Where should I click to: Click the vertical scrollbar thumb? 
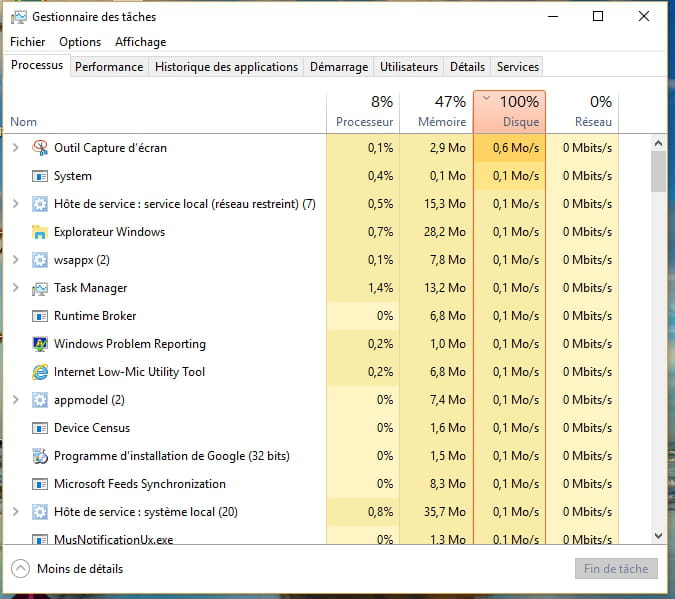(x=658, y=172)
